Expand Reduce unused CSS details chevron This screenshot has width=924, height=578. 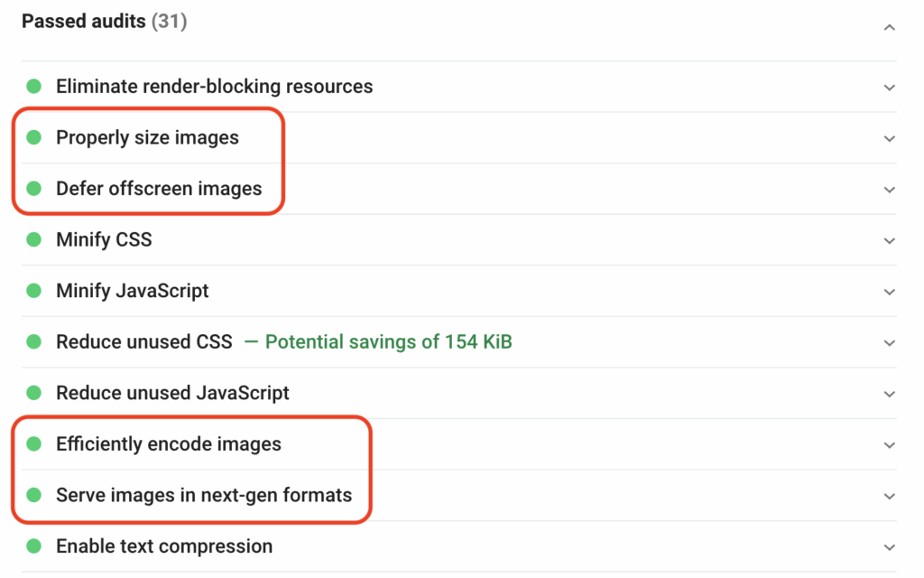click(890, 343)
